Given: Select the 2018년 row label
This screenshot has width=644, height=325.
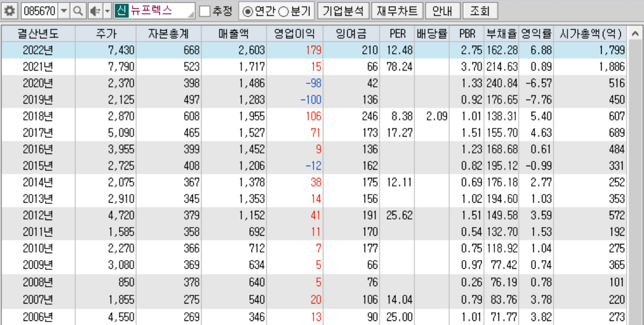Looking at the screenshot, I should click(38, 116).
